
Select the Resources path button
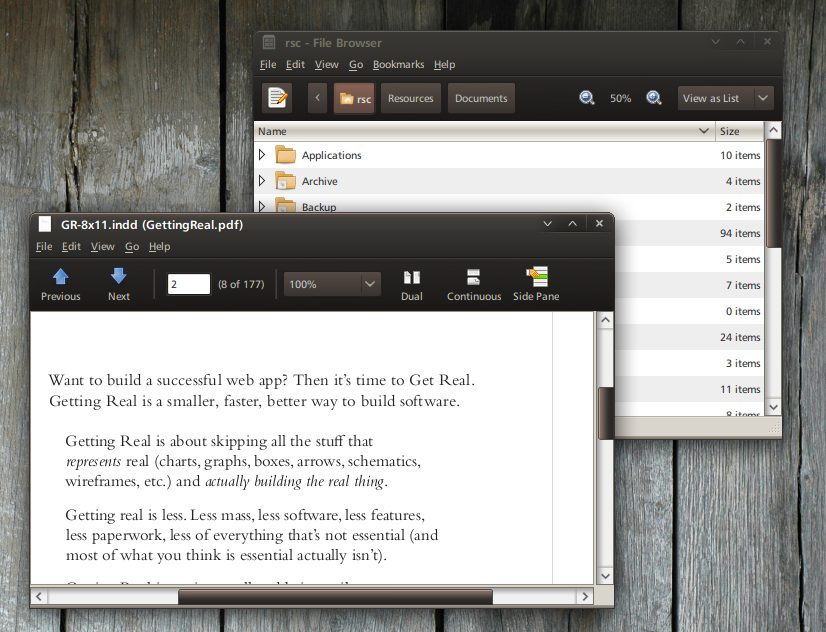point(410,98)
